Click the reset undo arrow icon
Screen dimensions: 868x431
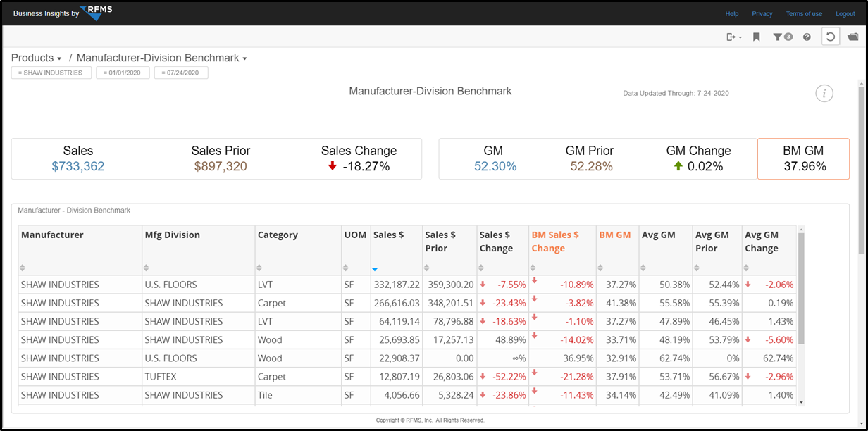(x=831, y=37)
